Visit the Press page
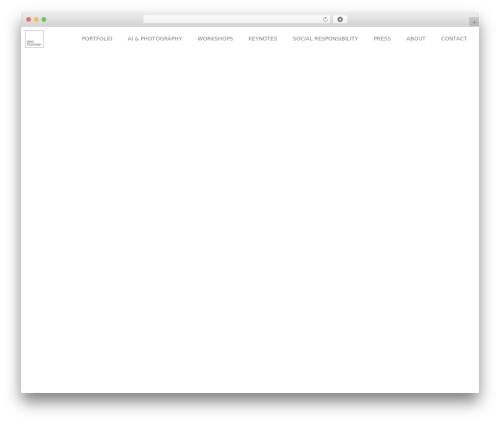The image size is (500, 423). click(x=382, y=39)
